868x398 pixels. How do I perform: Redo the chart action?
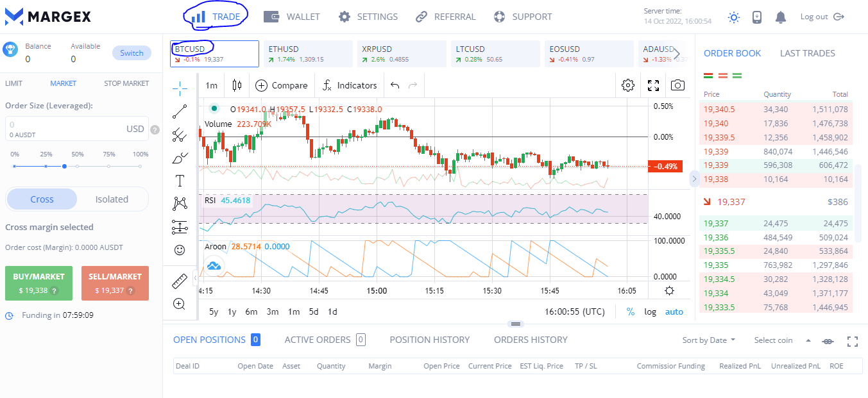coord(413,85)
